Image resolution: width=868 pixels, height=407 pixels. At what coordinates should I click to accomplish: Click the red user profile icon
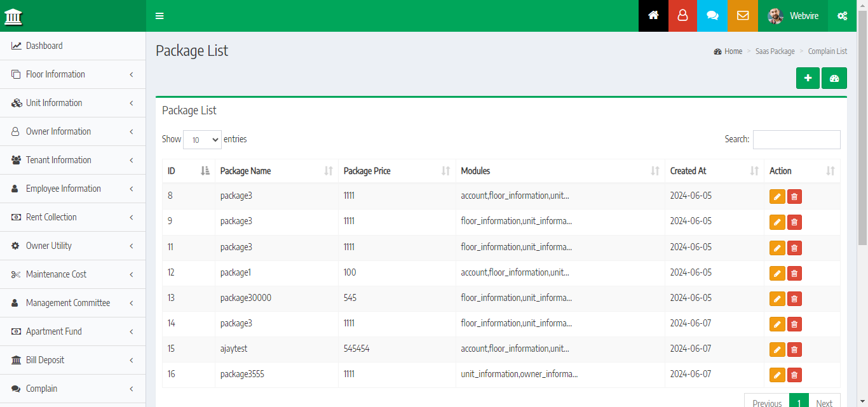pos(682,16)
